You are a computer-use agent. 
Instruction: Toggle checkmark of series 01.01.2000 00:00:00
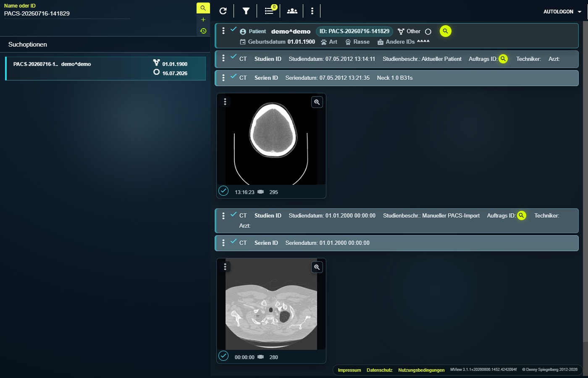[x=234, y=241]
